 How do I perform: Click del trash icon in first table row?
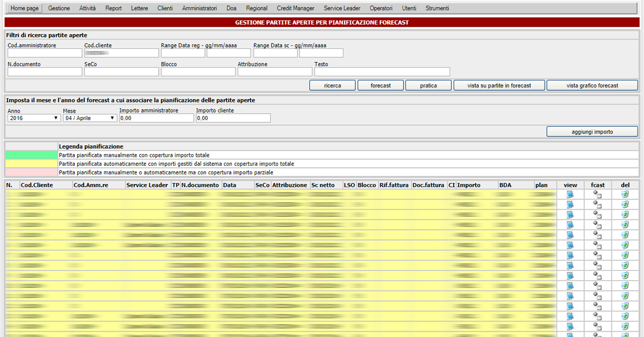tap(625, 194)
